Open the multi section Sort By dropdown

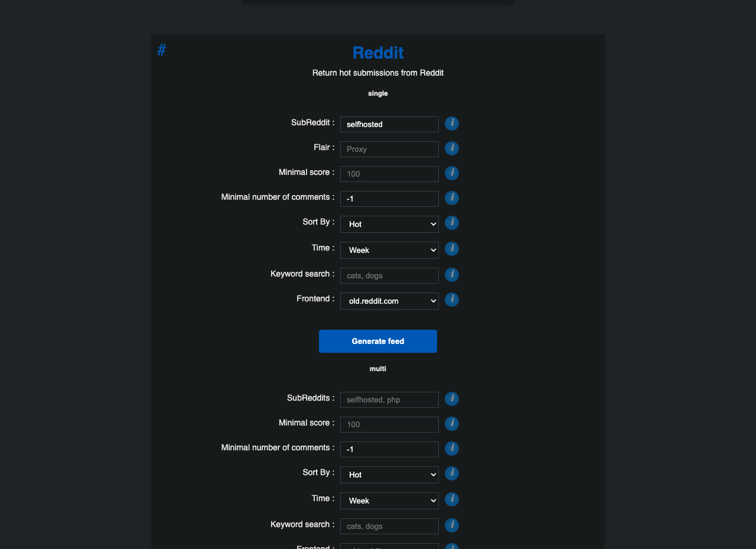coord(389,475)
